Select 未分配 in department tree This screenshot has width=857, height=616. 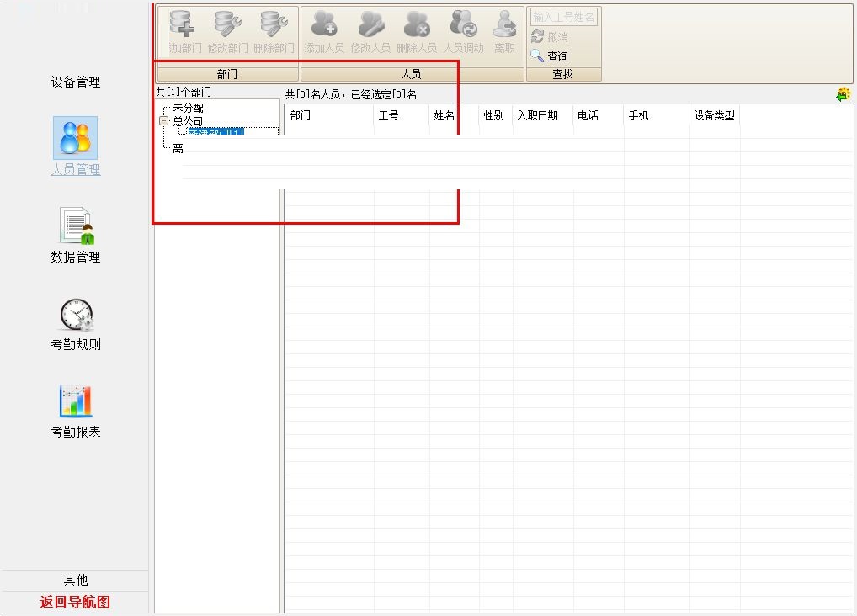click(188, 108)
